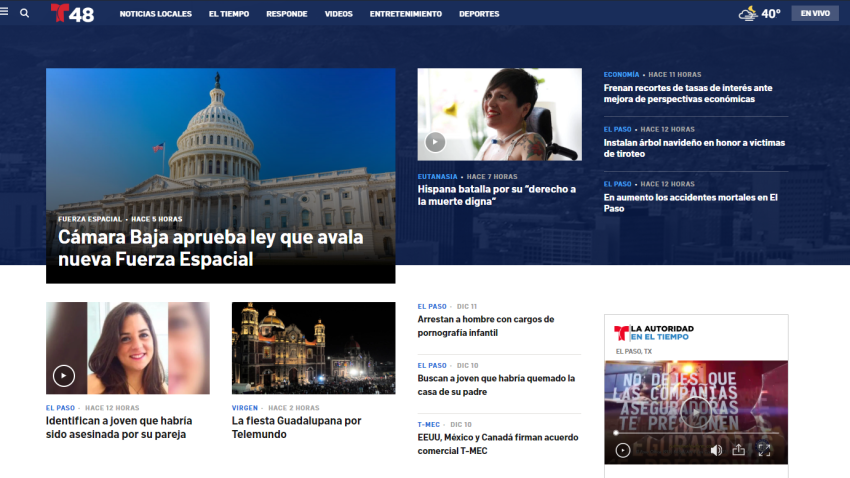Open Buscan a joven quemado casa headline
This screenshot has height=478, width=850.
[496, 385]
